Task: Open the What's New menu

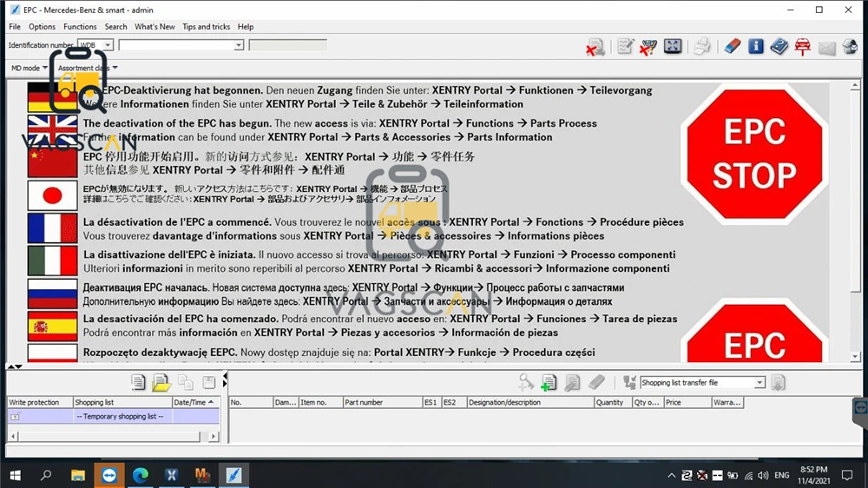Action: point(155,27)
